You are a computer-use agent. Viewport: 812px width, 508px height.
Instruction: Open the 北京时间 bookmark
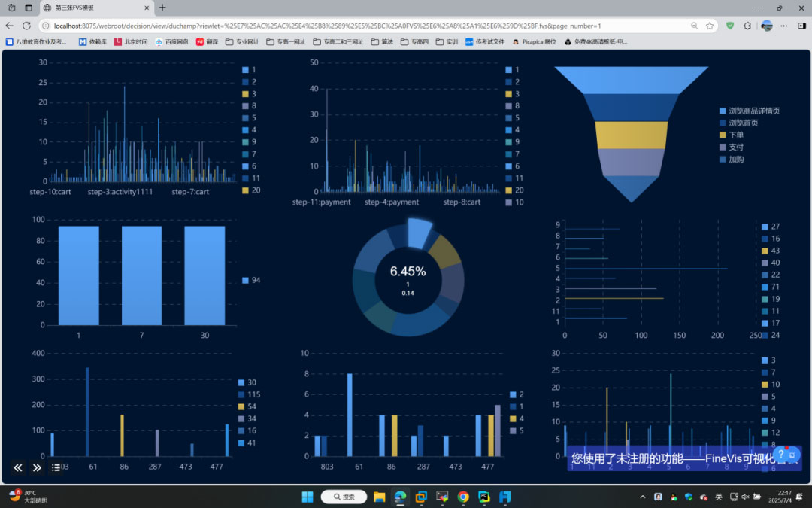click(131, 41)
